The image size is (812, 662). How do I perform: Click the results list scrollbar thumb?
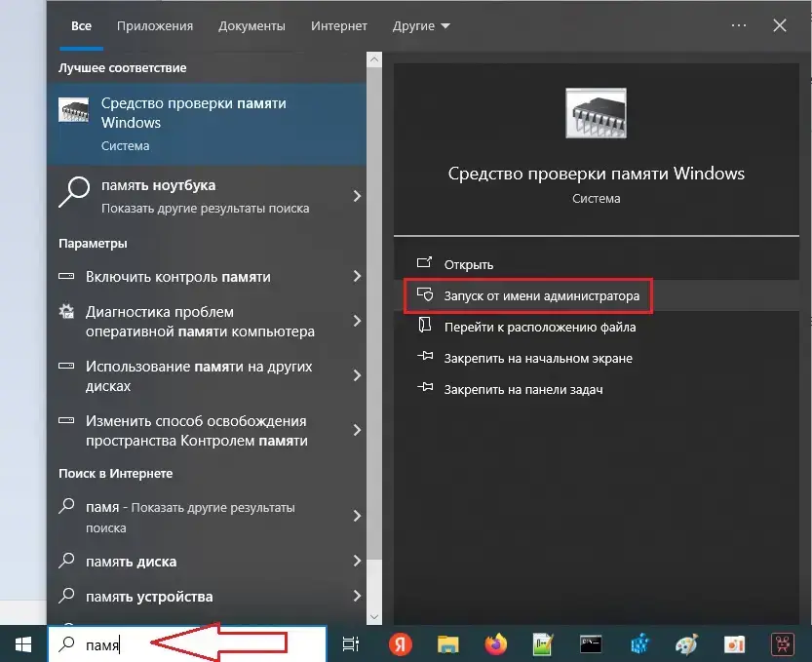pos(374,313)
